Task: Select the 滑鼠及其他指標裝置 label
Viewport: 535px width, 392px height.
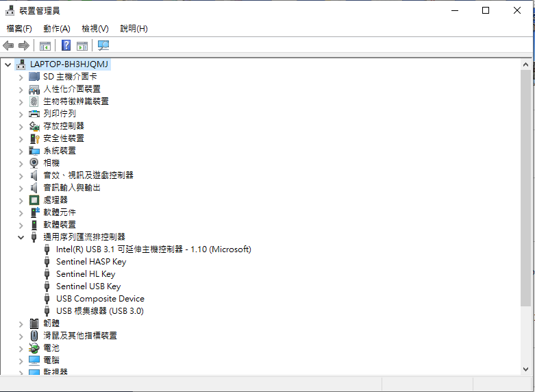Action: click(x=80, y=335)
